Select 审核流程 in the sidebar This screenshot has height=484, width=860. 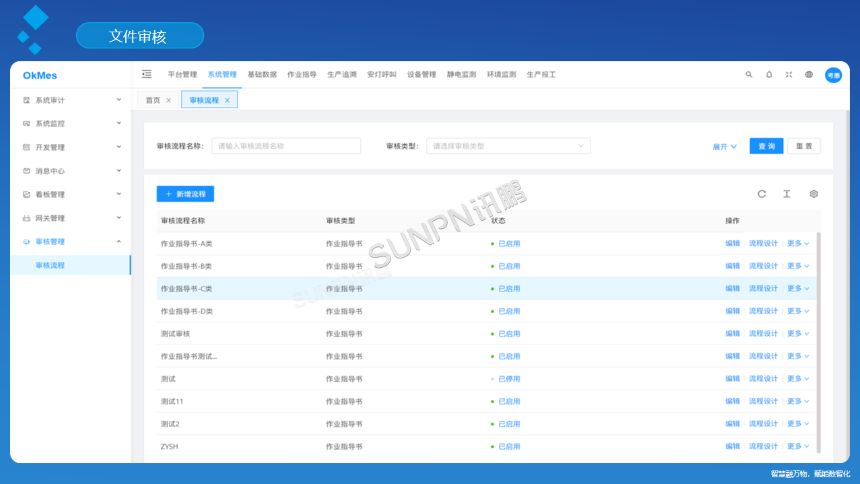[71, 265]
